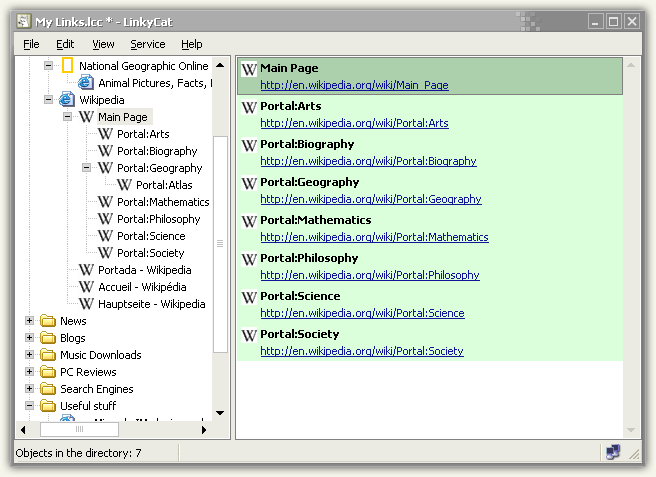Image resolution: width=656 pixels, height=477 pixels.
Task: Collapse the Portal:Geography tree node
Action: [x=86, y=167]
